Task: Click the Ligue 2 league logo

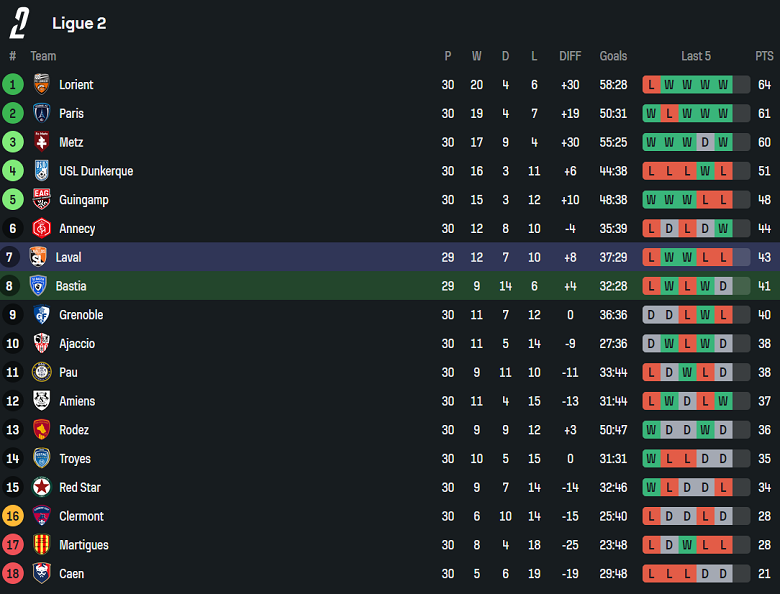Action: 19,23
